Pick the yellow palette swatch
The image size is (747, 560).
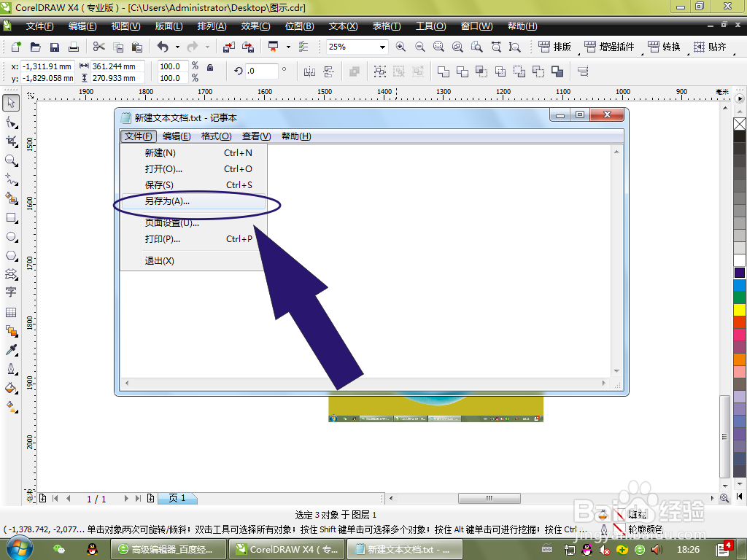point(740,309)
